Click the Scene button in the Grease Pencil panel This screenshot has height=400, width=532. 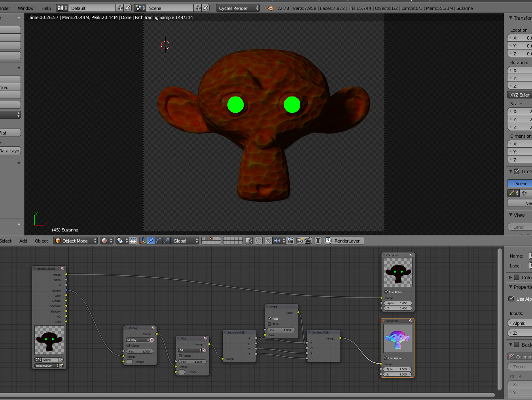pyautogui.click(x=520, y=183)
